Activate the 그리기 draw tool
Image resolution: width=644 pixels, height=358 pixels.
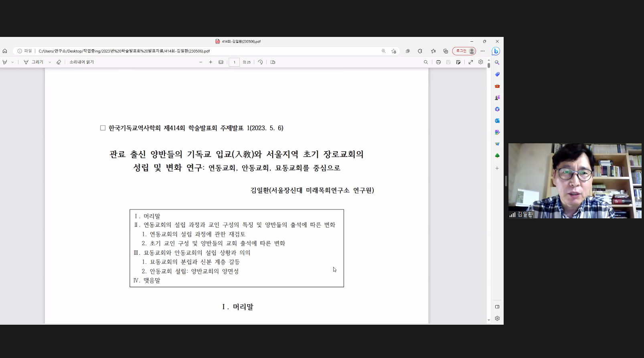(x=33, y=62)
